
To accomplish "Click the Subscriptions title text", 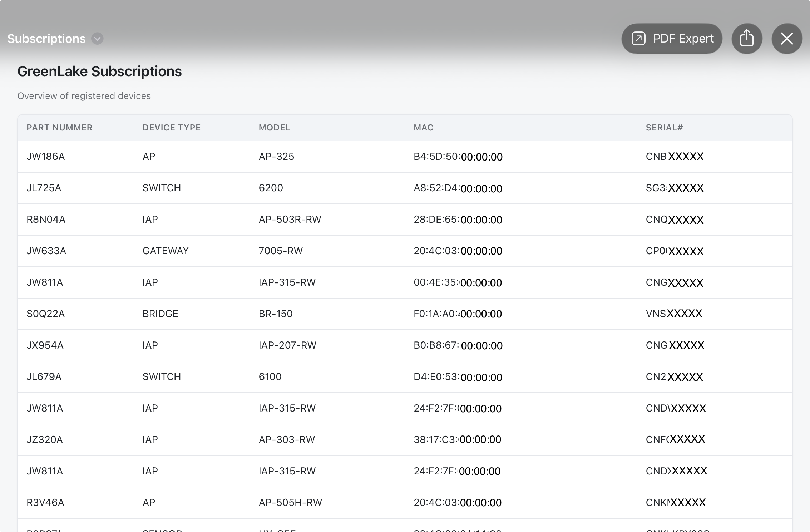I will pos(46,39).
